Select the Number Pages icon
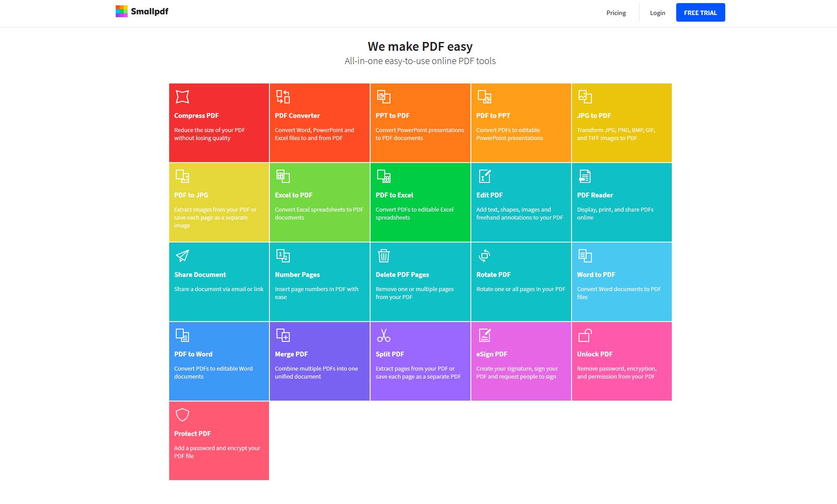The width and height of the screenshot is (837, 504). click(283, 256)
